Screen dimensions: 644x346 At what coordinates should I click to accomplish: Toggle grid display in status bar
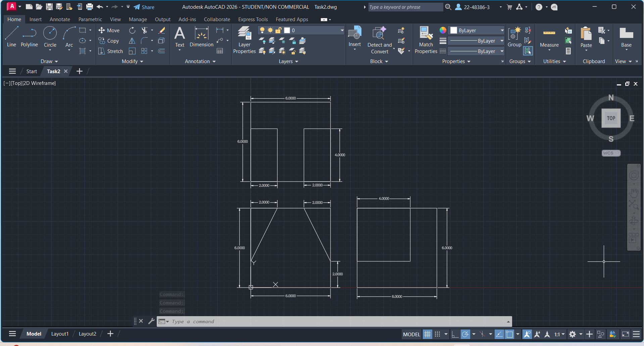pos(427,334)
